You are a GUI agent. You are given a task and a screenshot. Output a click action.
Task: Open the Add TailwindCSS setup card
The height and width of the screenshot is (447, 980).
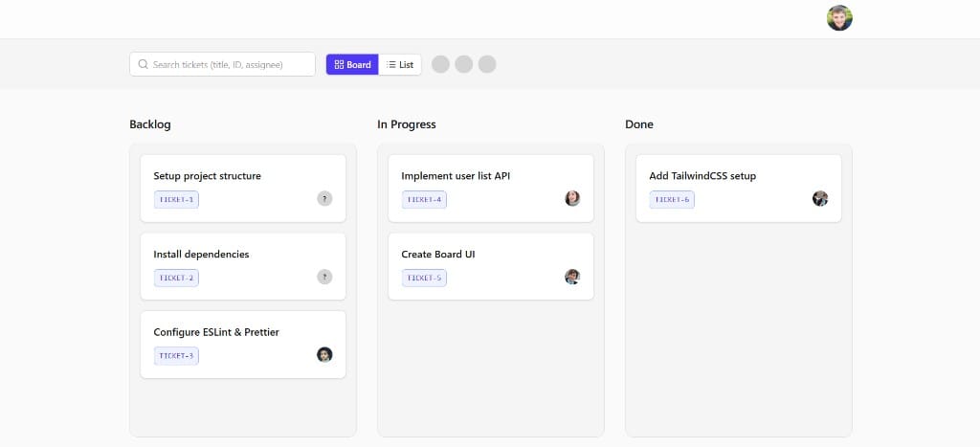point(739,189)
